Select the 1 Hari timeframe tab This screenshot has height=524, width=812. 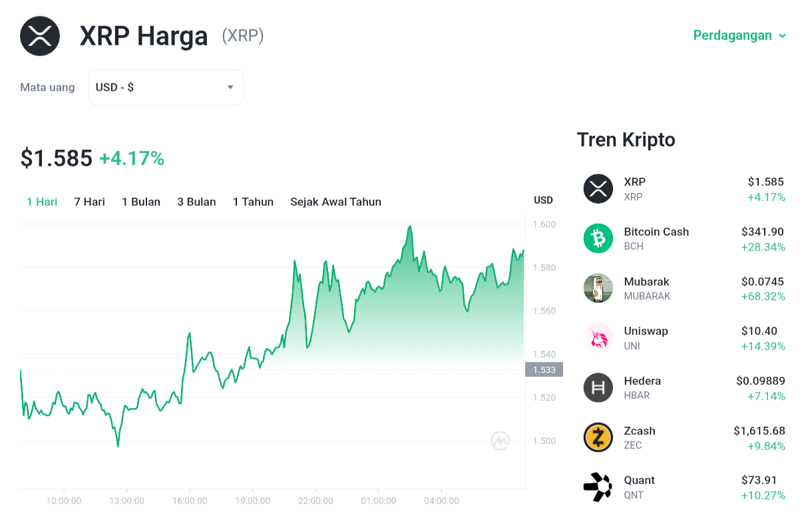click(42, 202)
